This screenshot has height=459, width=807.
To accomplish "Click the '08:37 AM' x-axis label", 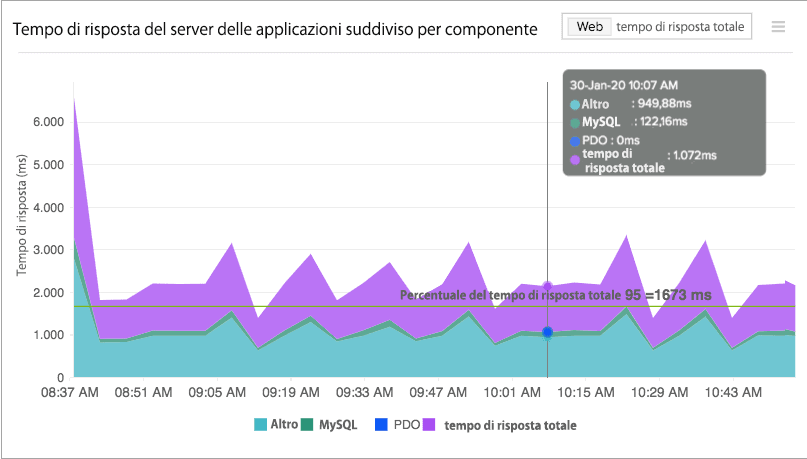I will 69,393.
